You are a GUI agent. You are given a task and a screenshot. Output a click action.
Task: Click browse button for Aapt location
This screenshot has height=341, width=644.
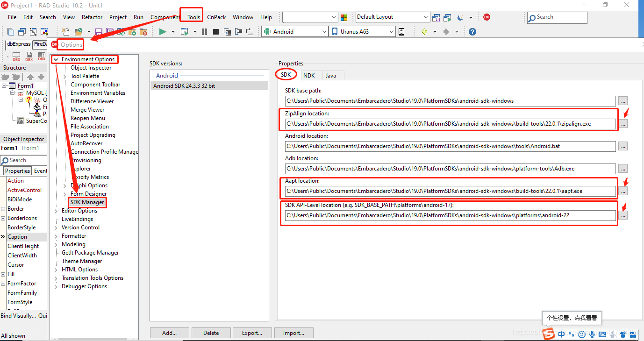tap(623, 191)
